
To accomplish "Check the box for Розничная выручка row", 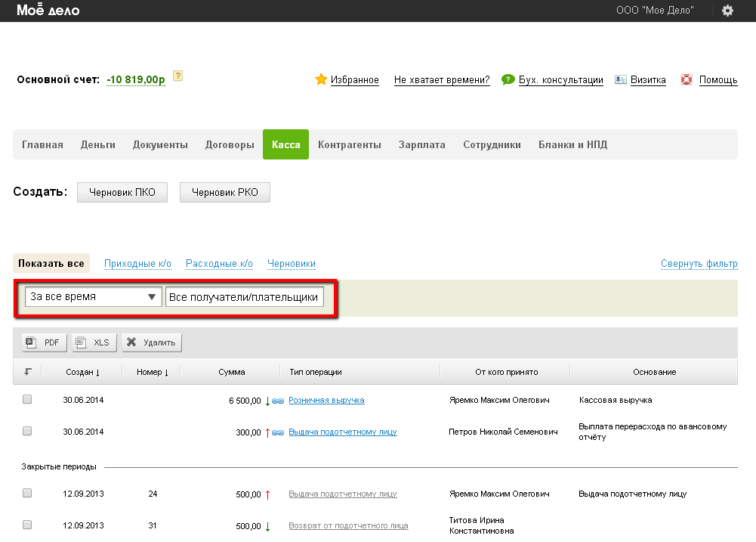I will coord(27,400).
